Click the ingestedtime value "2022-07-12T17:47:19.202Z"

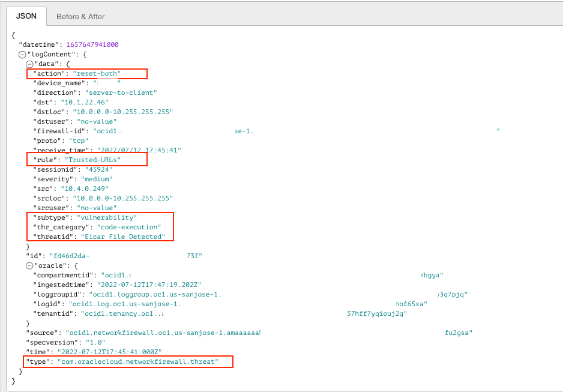[149, 285]
